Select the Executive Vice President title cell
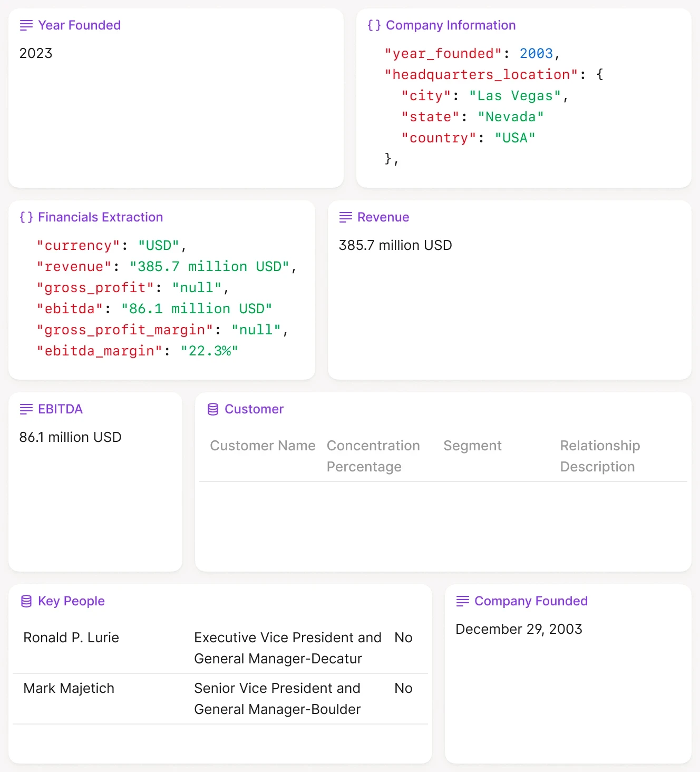 click(x=288, y=648)
